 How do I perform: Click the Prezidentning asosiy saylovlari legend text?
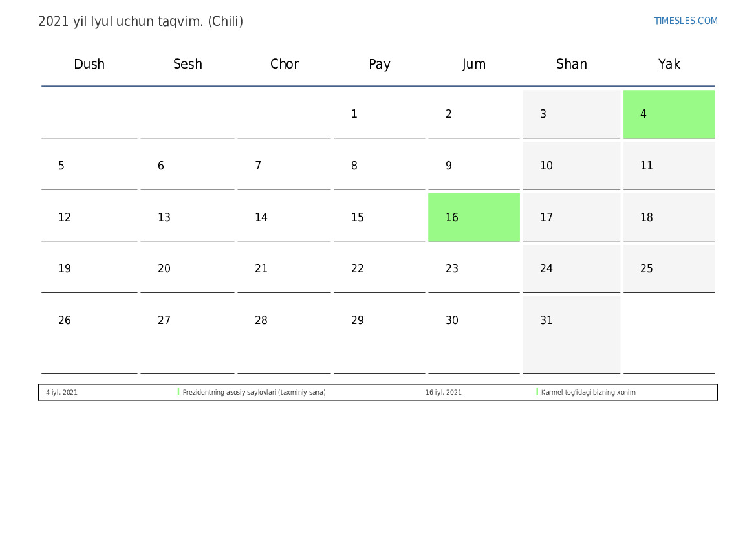click(254, 393)
